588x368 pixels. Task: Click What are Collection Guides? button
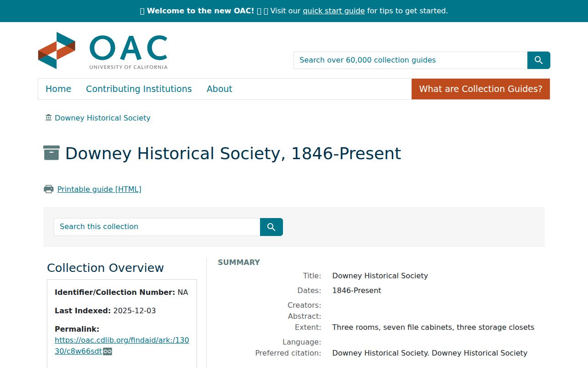[481, 89]
